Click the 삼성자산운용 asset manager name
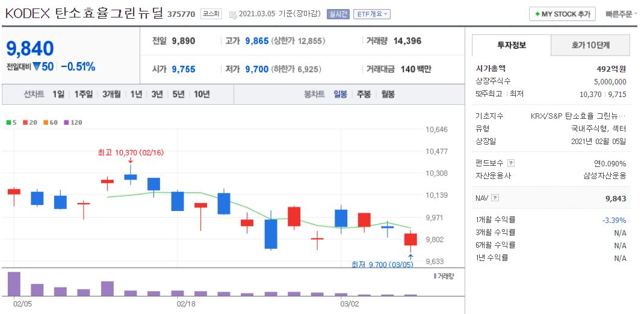Image resolution: width=644 pixels, height=314 pixels. pyautogui.click(x=604, y=176)
